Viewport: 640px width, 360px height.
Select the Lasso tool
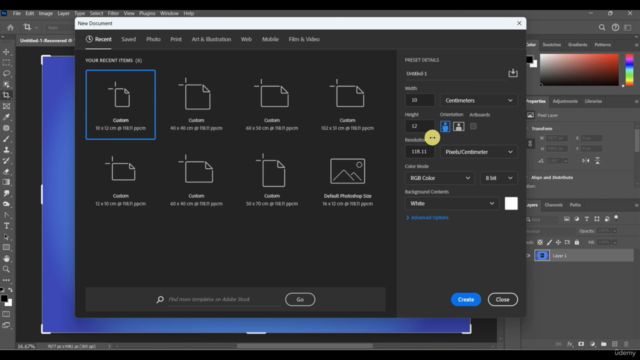(7, 73)
